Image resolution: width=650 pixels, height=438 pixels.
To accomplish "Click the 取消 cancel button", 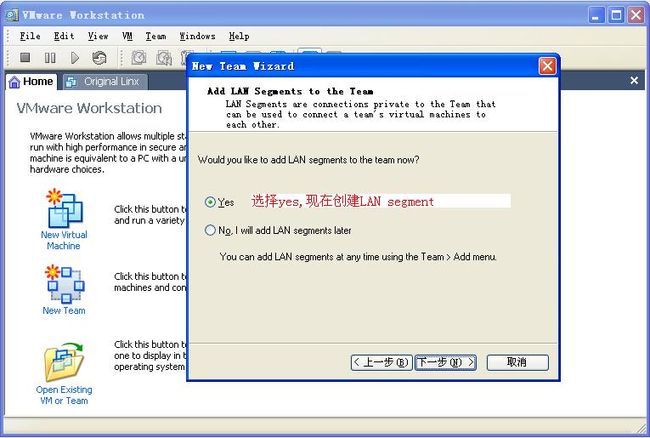I will [x=517, y=363].
